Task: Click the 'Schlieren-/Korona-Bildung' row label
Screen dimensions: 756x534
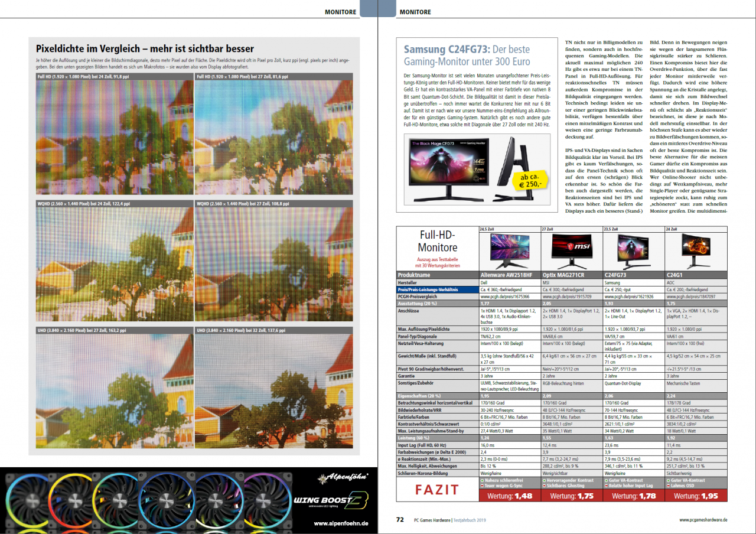Action: 438,473
